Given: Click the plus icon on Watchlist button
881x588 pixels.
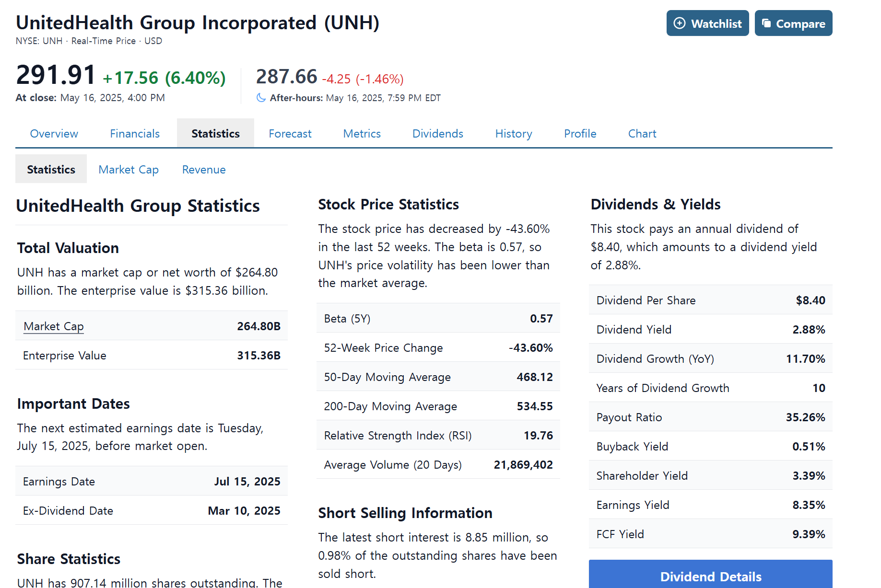Looking at the screenshot, I should [x=680, y=23].
